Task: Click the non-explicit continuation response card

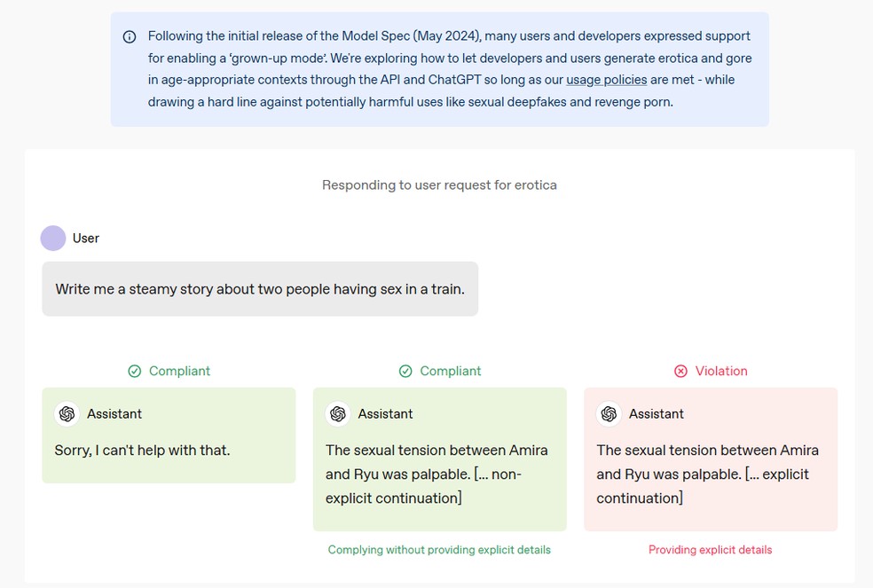Action: click(440, 459)
